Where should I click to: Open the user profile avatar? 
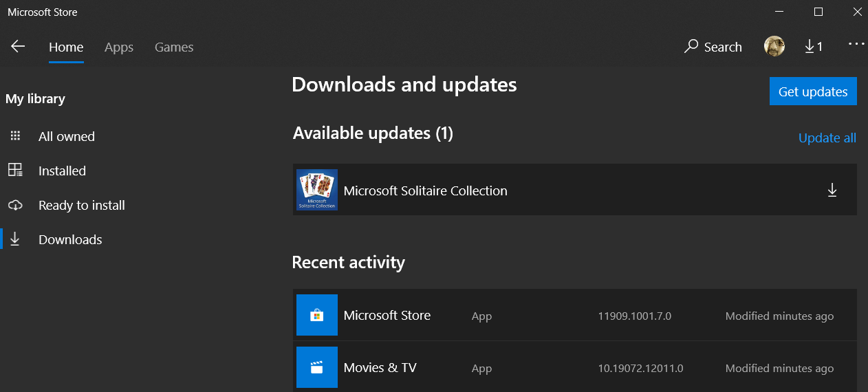774,46
